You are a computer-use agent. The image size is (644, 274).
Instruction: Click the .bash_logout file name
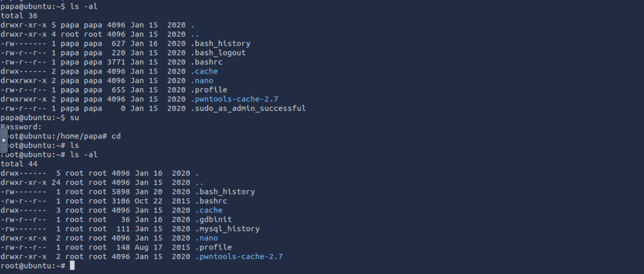pyautogui.click(x=218, y=53)
